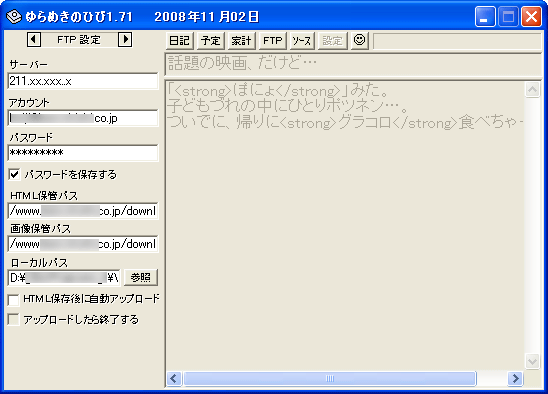548x394 pixels.
Task: Click the blank field beside smiley button
Action: pyautogui.click(x=457, y=41)
